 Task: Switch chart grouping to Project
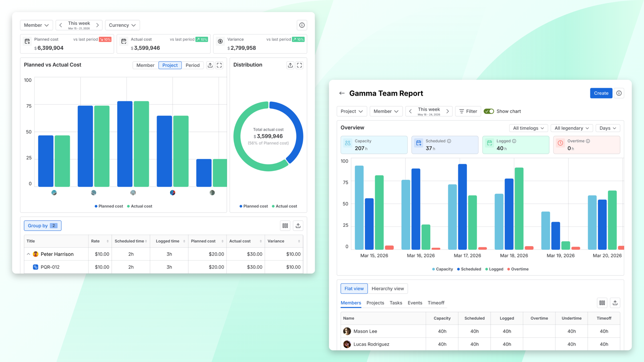click(x=170, y=65)
